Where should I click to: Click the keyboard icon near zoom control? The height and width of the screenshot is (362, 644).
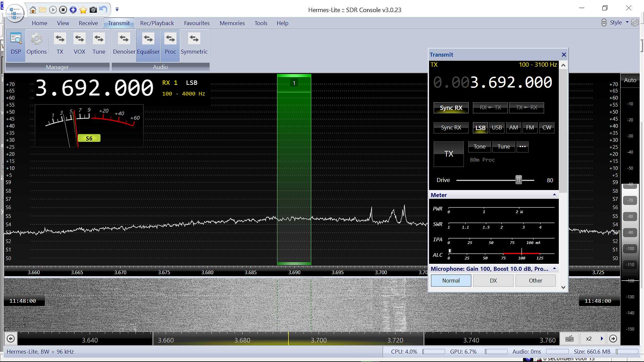[x=570, y=339]
